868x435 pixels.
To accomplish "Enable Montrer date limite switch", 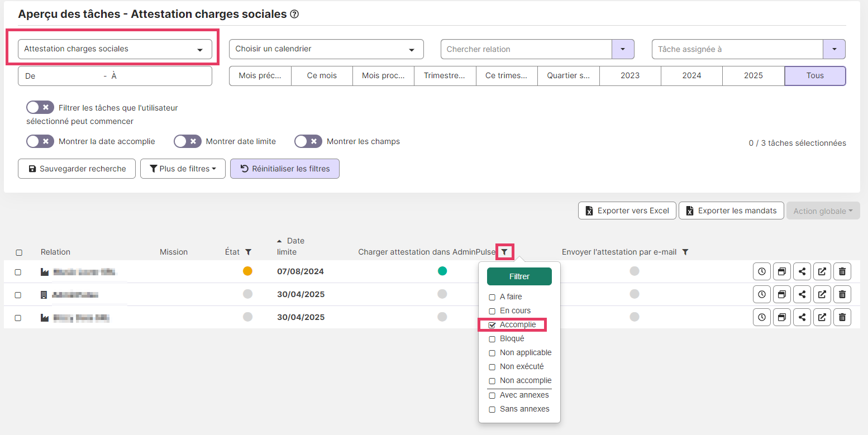I will [x=188, y=141].
